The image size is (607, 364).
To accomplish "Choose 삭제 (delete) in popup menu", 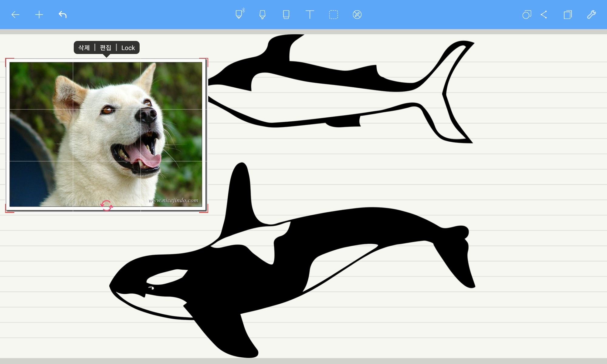I will pyautogui.click(x=84, y=48).
